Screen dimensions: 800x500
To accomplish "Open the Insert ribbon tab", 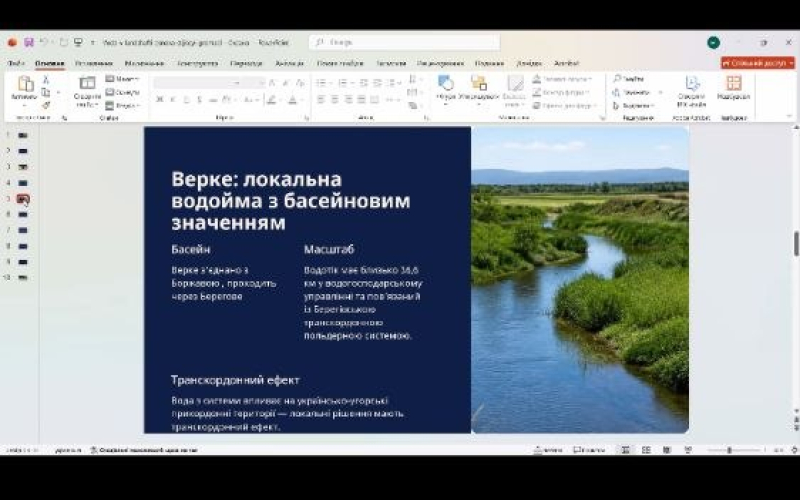I will pyautogui.click(x=93, y=63).
